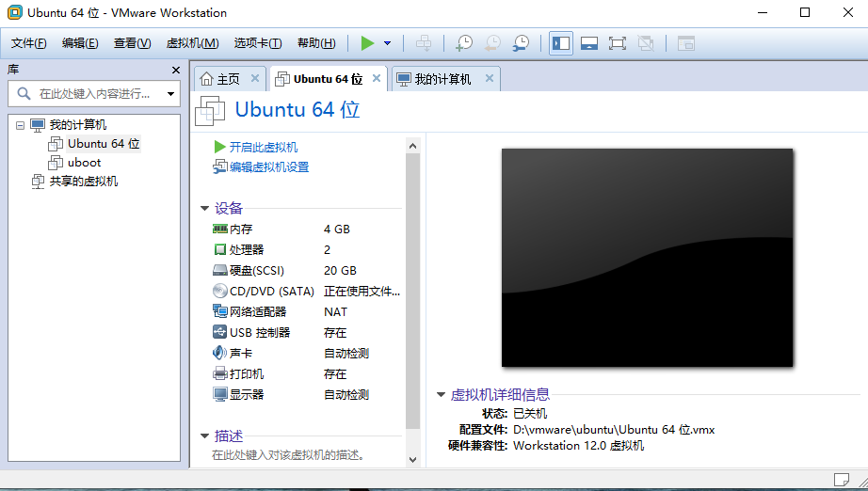This screenshot has width=868, height=491.
Task: Toggle the thumbnail bar view icon
Action: pyautogui.click(x=589, y=43)
